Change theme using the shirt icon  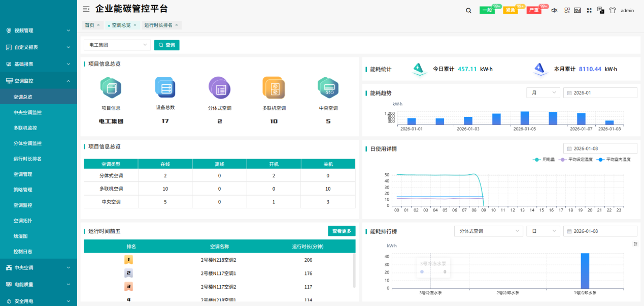click(613, 10)
